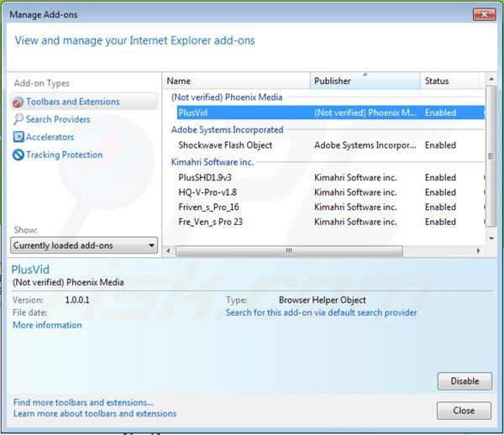Click the Disable button
The width and height of the screenshot is (504, 435).
pos(465,381)
